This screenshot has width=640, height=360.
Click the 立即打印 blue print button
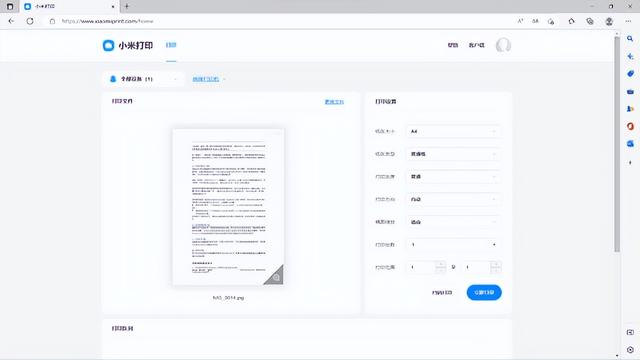coord(484,292)
